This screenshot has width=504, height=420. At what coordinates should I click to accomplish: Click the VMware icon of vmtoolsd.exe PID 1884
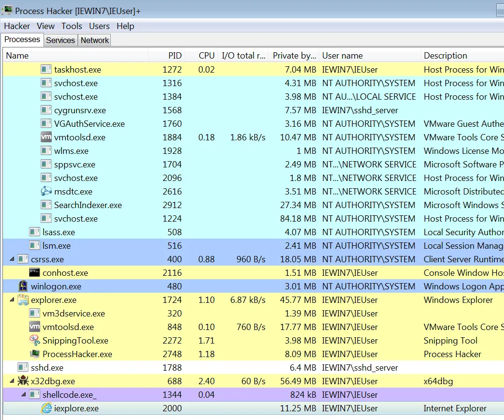tap(46, 137)
